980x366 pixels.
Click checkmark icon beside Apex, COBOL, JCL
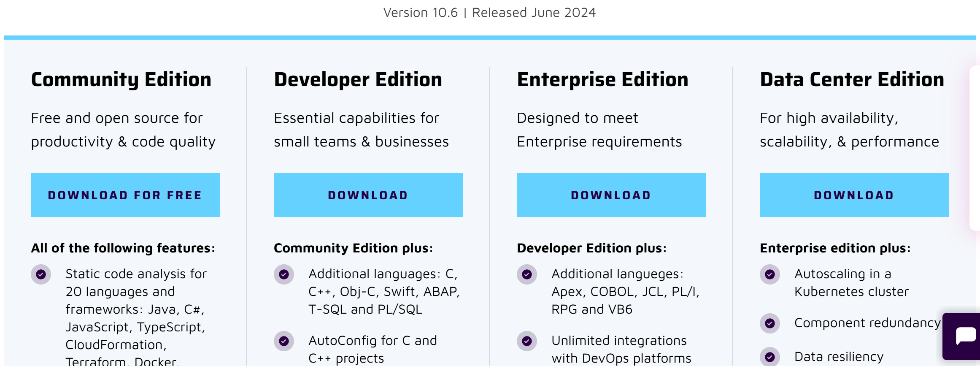[527, 274]
